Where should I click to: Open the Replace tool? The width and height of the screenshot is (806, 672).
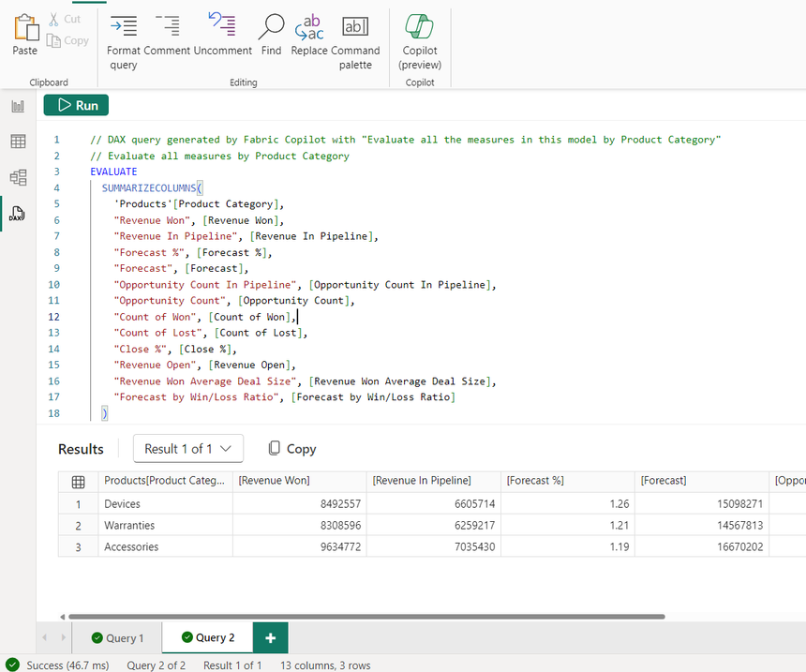309,41
